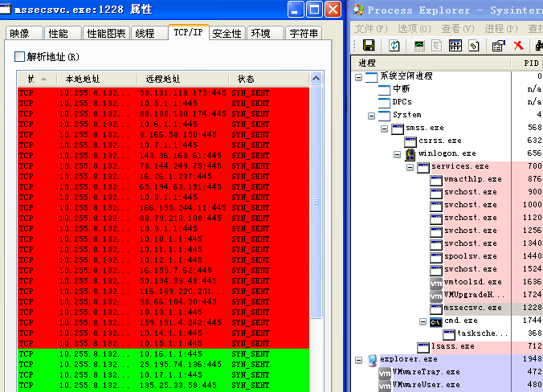Click the Process Explorer title bar icon

pyautogui.click(x=358, y=10)
